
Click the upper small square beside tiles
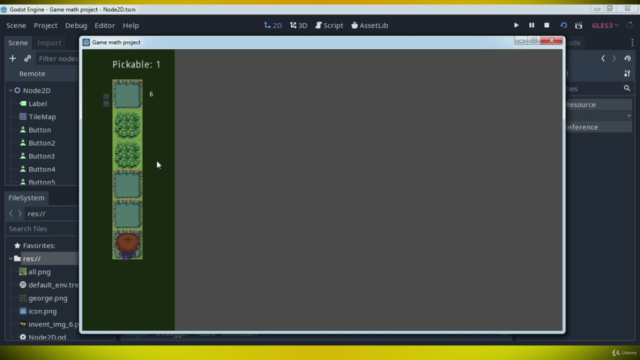coord(106,97)
